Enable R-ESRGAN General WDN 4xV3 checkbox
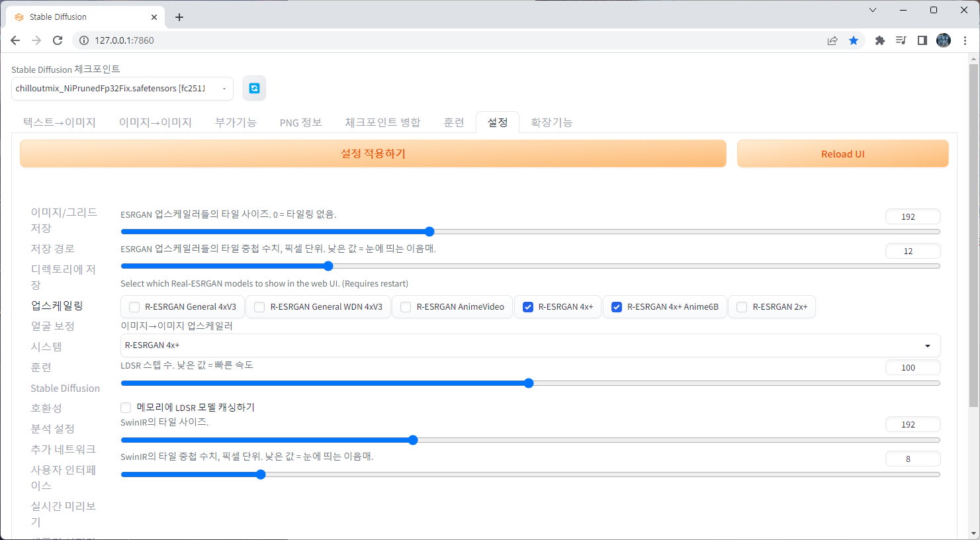Screen dimensions: 980x540 coord(259,307)
